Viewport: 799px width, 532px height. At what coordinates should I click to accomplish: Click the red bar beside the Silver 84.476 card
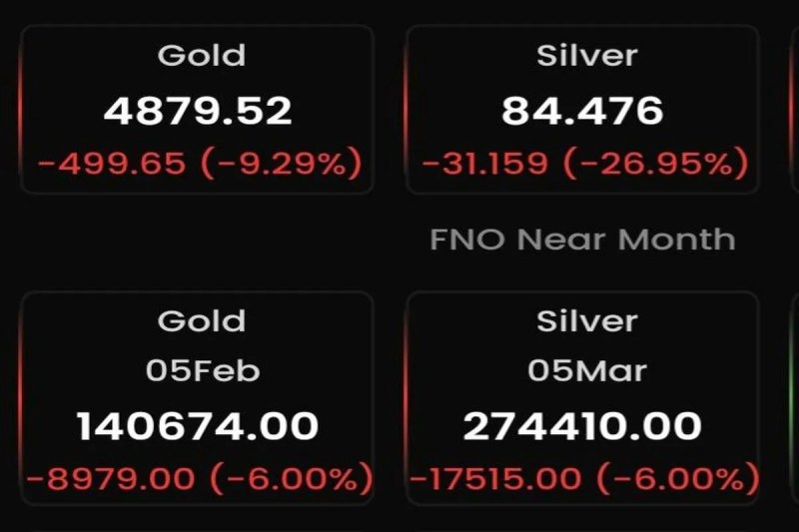click(x=405, y=110)
